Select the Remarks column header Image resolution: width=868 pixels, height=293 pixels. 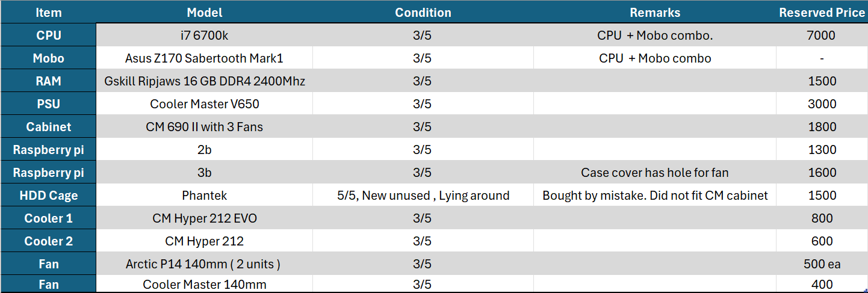point(655,12)
